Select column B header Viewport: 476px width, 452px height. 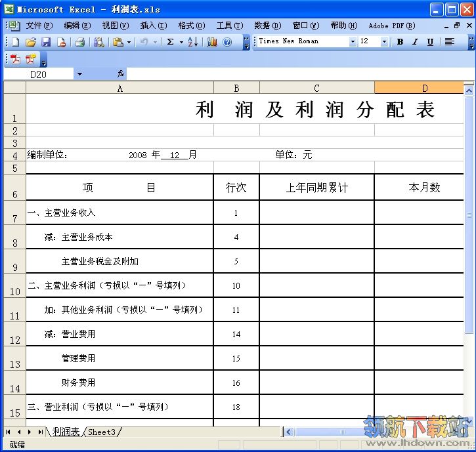[236, 88]
